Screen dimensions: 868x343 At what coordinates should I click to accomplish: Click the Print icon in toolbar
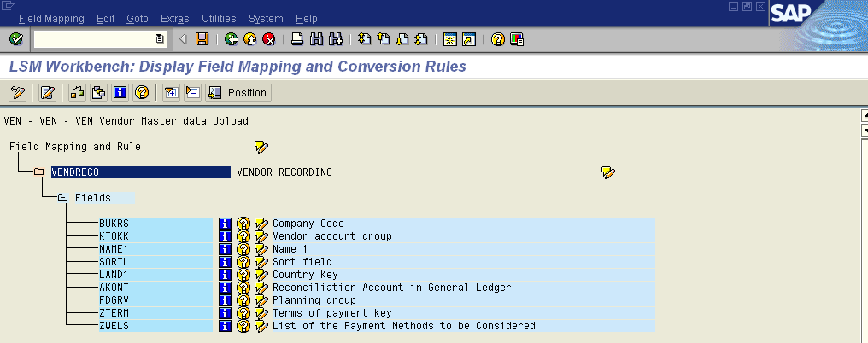pos(297,39)
